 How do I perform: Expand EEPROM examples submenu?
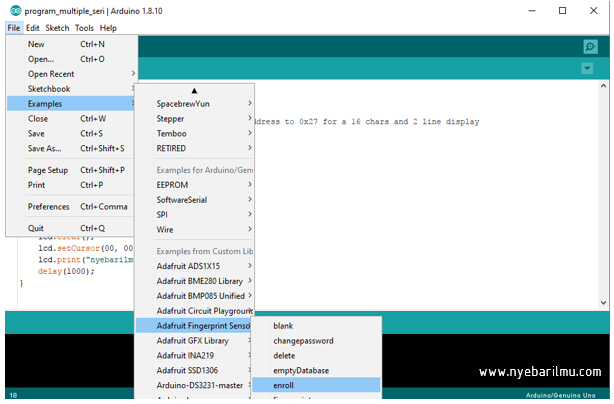(x=195, y=185)
